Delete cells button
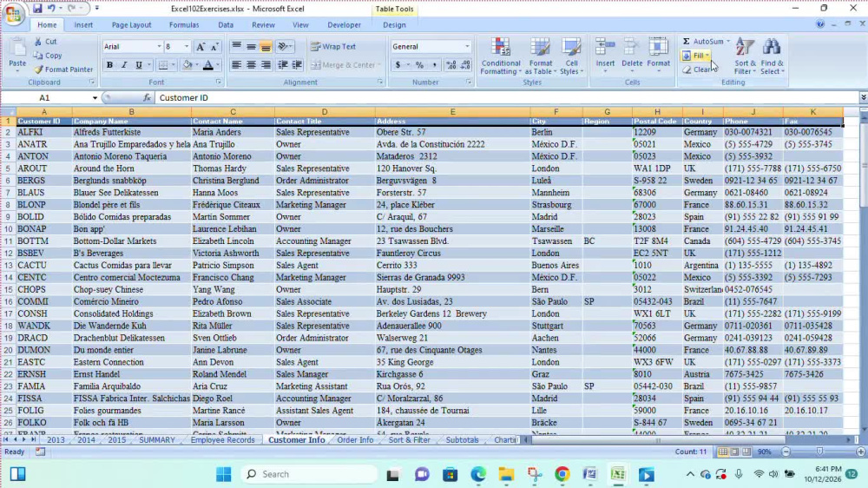The width and height of the screenshot is (868, 488). coord(632,55)
